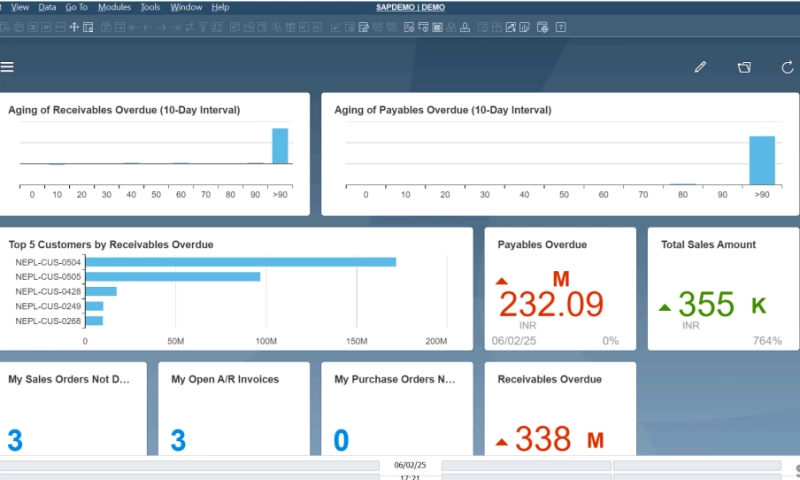The image size is (800, 480).
Task: Click the help question mark toolbar icon
Action: (x=562, y=27)
